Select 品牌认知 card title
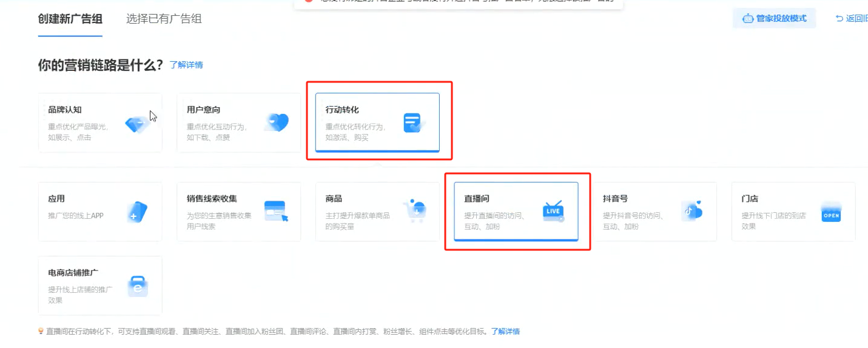 (65, 110)
